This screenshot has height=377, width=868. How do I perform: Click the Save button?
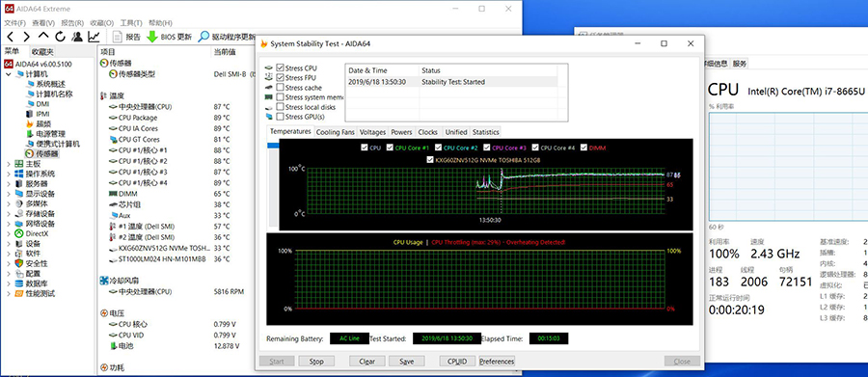point(406,362)
